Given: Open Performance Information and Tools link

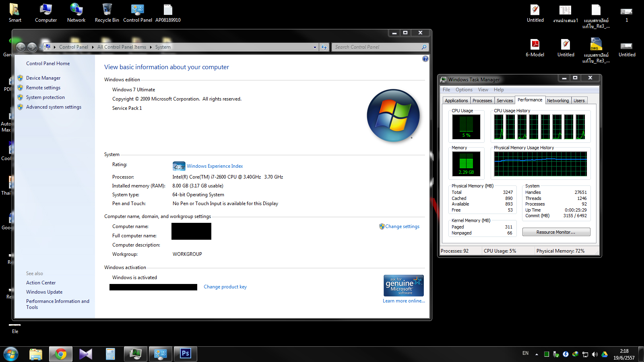Looking at the screenshot, I should (58, 304).
